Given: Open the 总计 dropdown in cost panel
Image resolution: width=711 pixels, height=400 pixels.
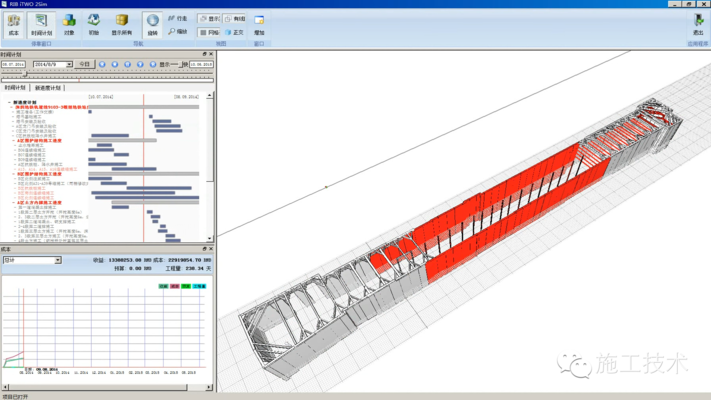Looking at the screenshot, I should (57, 260).
